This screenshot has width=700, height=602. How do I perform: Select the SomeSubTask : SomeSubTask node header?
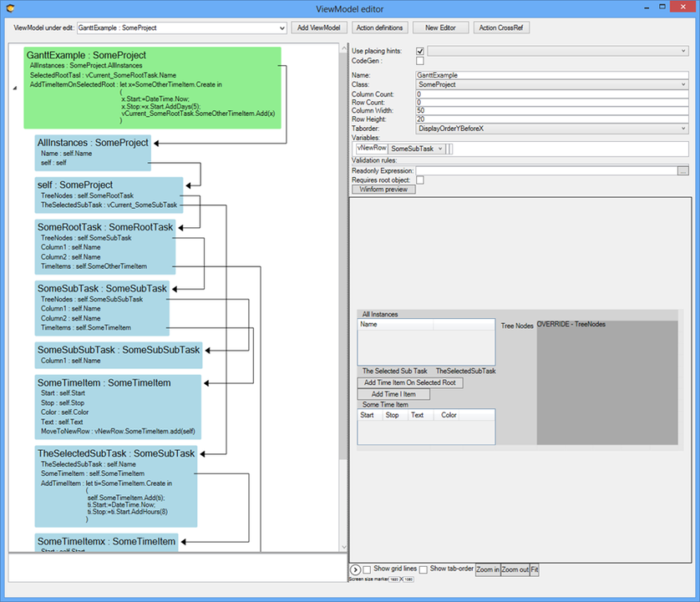102,289
